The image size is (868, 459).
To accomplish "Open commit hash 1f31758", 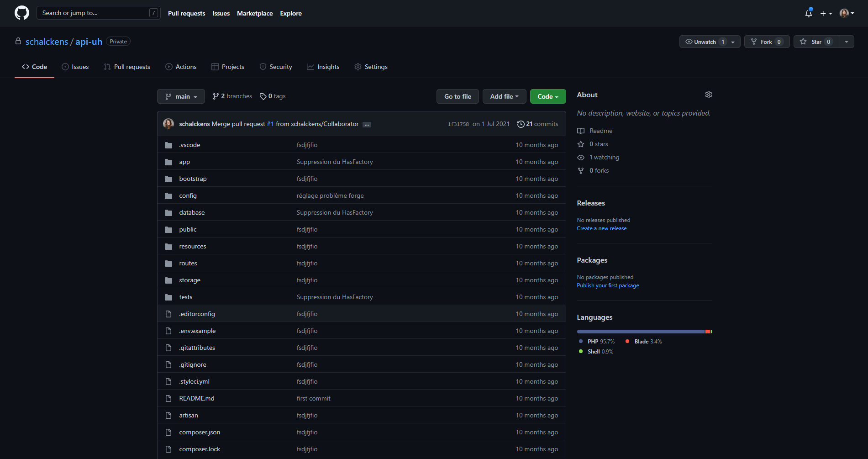I will 458,124.
